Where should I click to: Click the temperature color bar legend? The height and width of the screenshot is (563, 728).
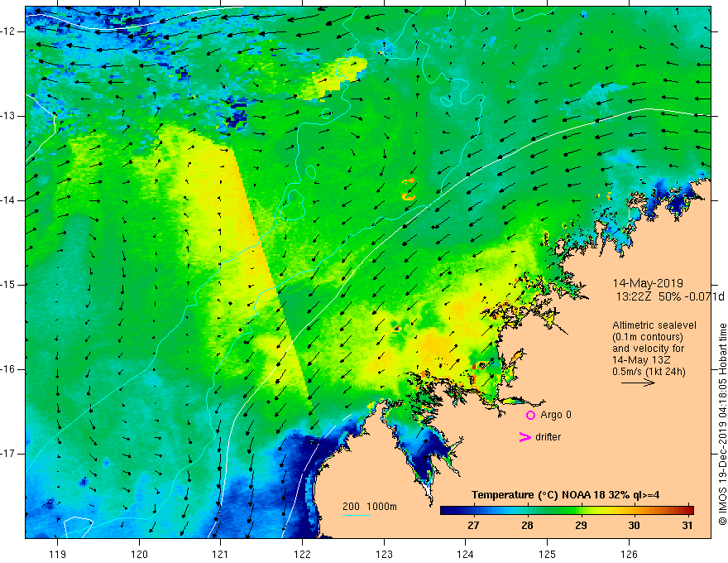567,510
